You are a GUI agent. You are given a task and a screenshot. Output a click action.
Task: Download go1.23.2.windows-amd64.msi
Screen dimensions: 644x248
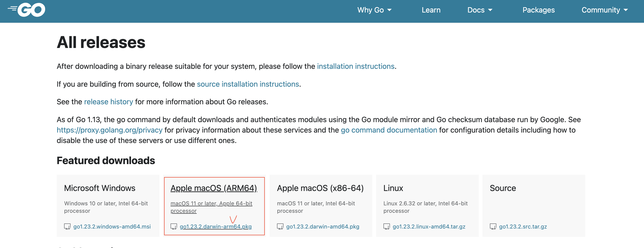click(x=112, y=226)
